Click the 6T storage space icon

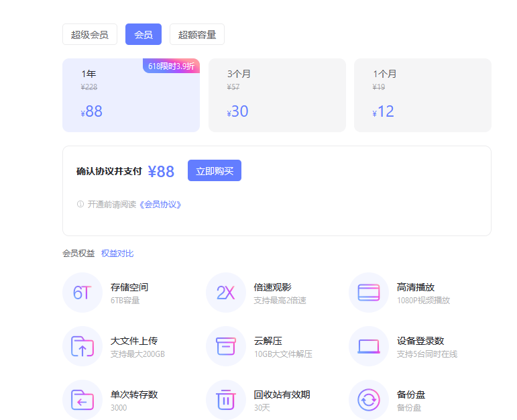[x=82, y=293]
